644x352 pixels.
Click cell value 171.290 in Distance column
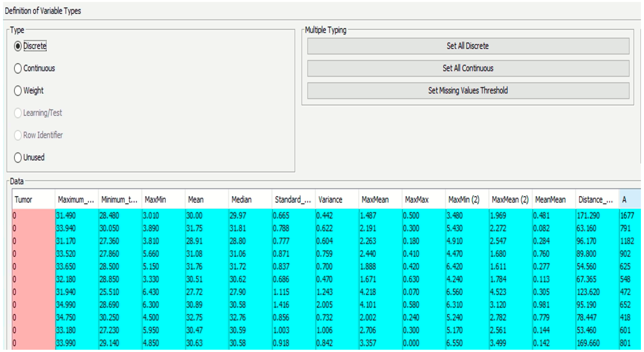(x=588, y=215)
